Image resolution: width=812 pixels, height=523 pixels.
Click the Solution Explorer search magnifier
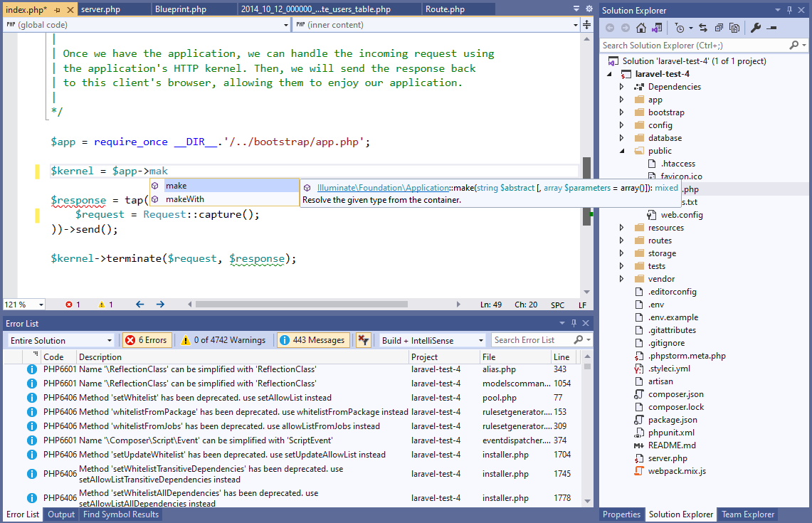pyautogui.click(x=794, y=46)
